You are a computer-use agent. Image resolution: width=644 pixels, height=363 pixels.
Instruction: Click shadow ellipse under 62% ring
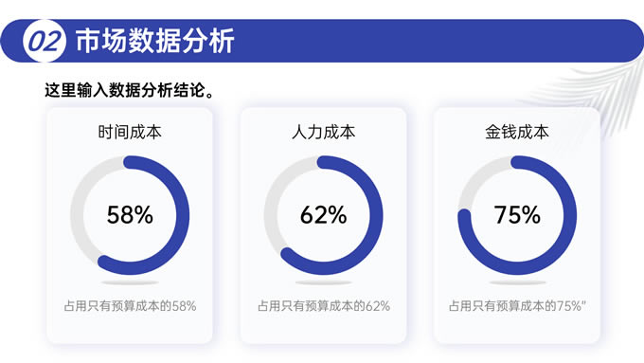click(324, 282)
